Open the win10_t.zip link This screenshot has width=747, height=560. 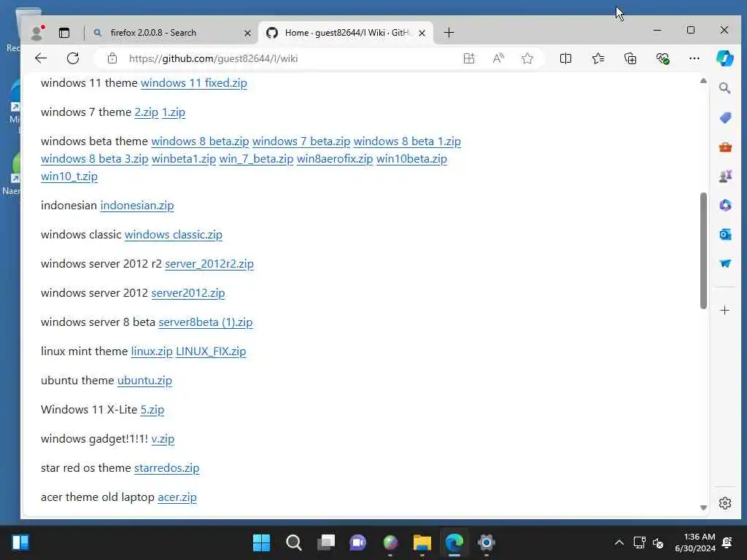(69, 176)
